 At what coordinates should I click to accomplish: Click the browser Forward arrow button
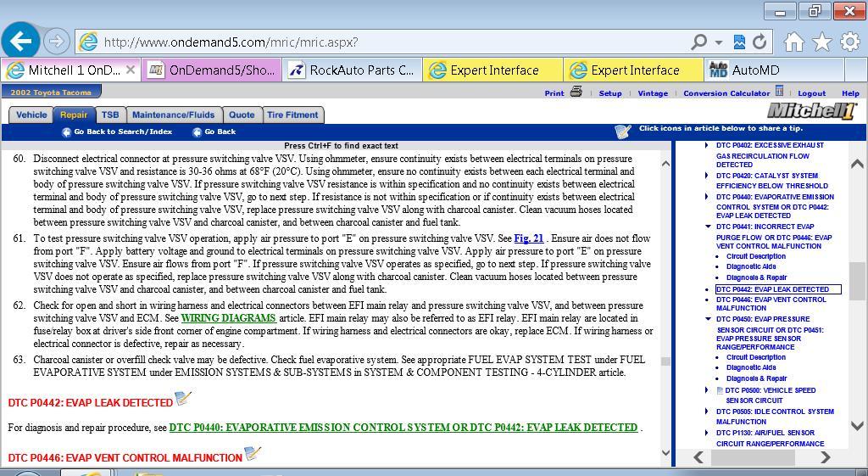pos(57,41)
